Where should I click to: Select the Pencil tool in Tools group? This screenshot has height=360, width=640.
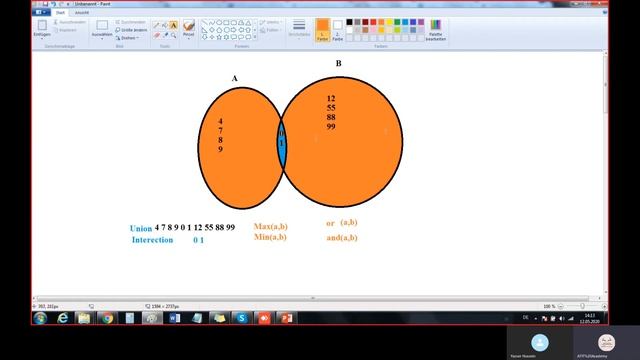[x=156, y=25]
